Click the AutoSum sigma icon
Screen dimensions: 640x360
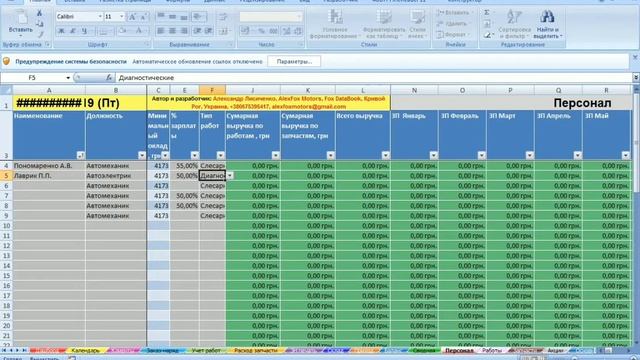(x=487, y=13)
